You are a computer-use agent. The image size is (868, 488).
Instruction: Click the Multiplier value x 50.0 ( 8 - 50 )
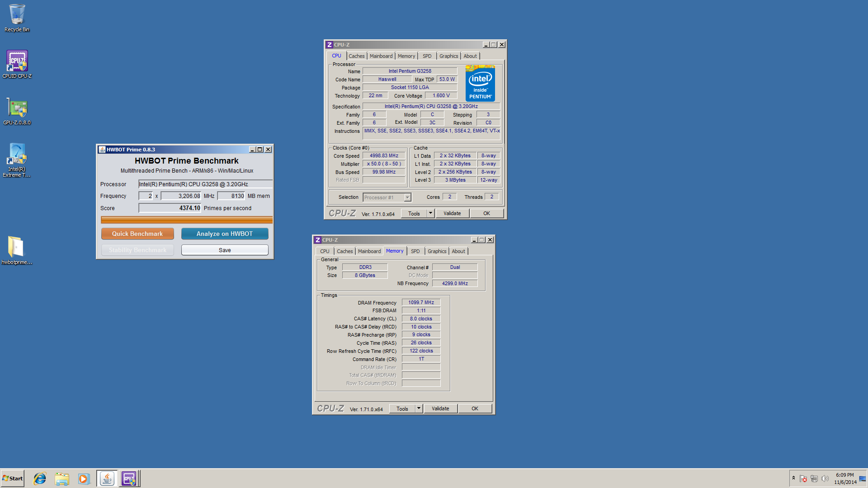tap(384, 164)
